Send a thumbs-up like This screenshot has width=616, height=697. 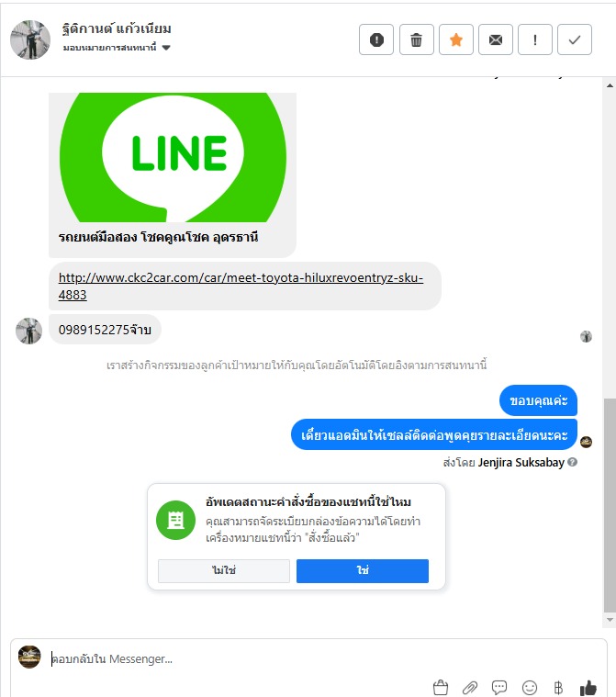point(588,687)
